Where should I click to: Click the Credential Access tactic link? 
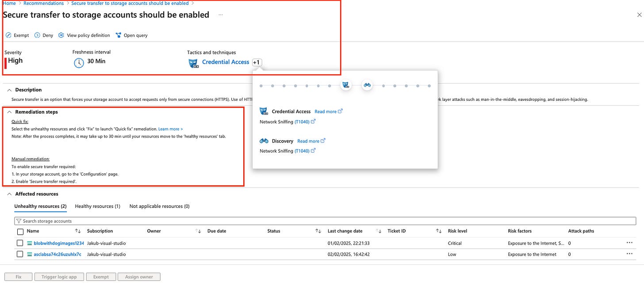click(226, 62)
